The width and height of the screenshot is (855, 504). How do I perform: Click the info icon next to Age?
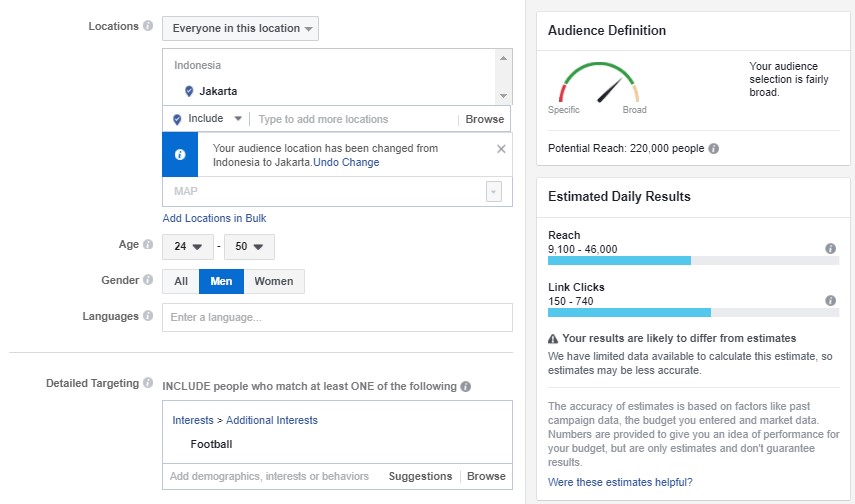[x=148, y=244]
